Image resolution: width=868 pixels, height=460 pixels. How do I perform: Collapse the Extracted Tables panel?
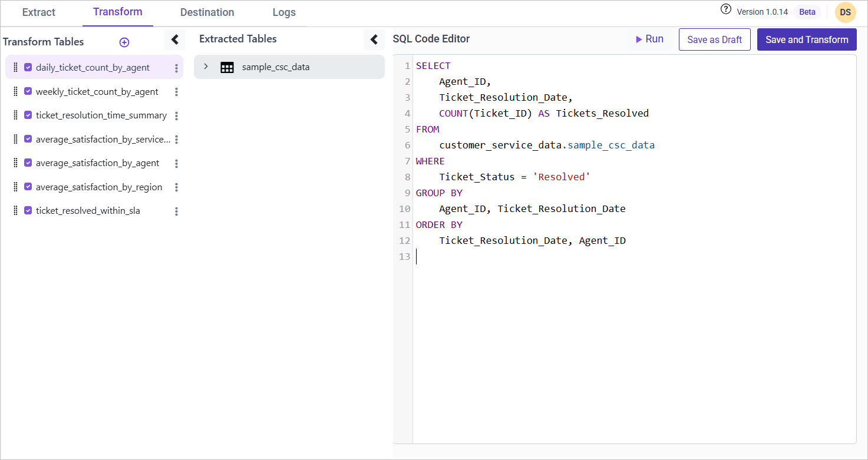374,39
